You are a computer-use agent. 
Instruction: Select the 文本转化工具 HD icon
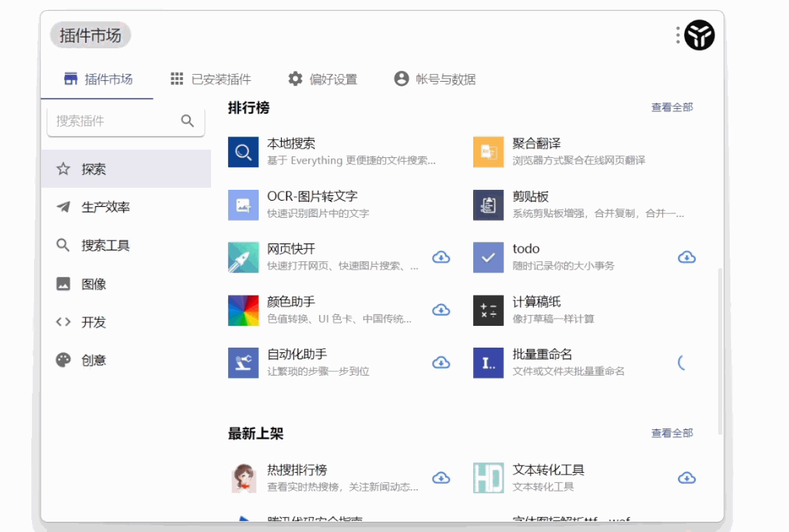point(487,477)
